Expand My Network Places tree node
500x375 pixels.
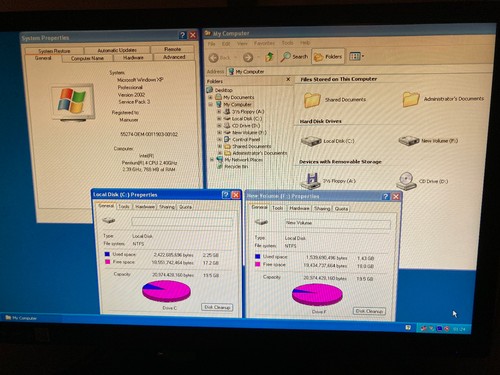tap(212, 160)
